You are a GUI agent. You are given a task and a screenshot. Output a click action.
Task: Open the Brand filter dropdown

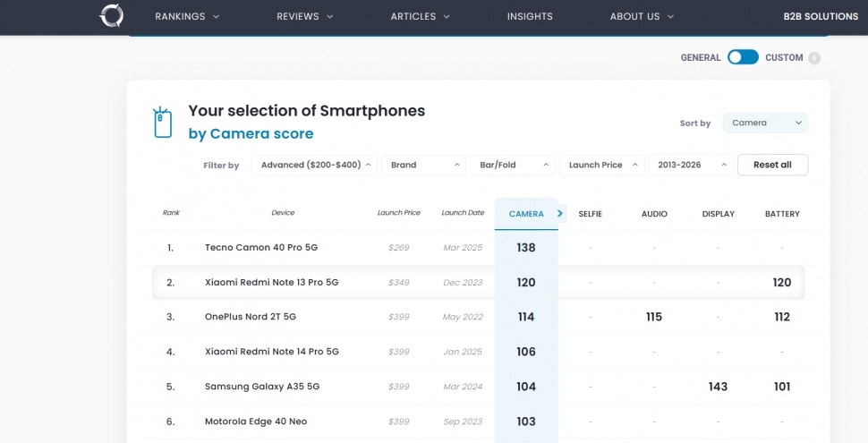424,165
